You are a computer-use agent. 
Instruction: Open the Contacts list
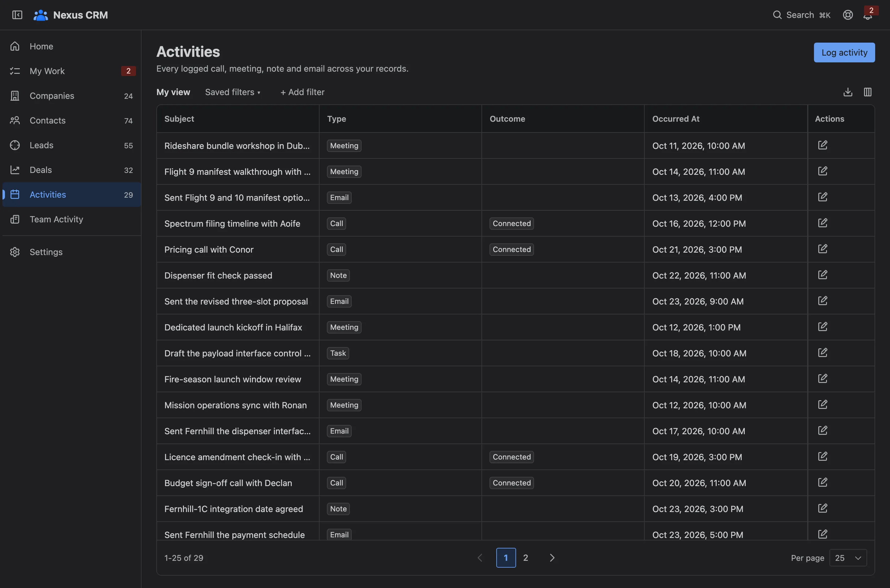tap(72, 120)
